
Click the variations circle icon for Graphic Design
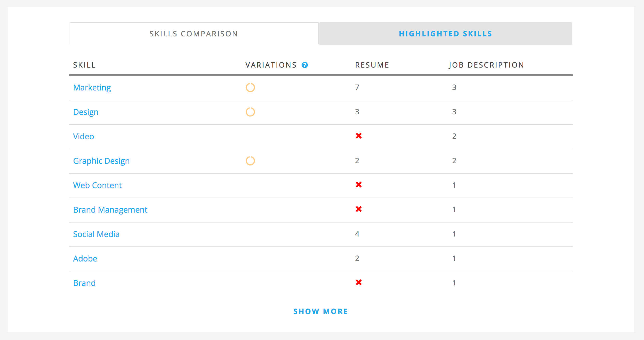point(250,161)
